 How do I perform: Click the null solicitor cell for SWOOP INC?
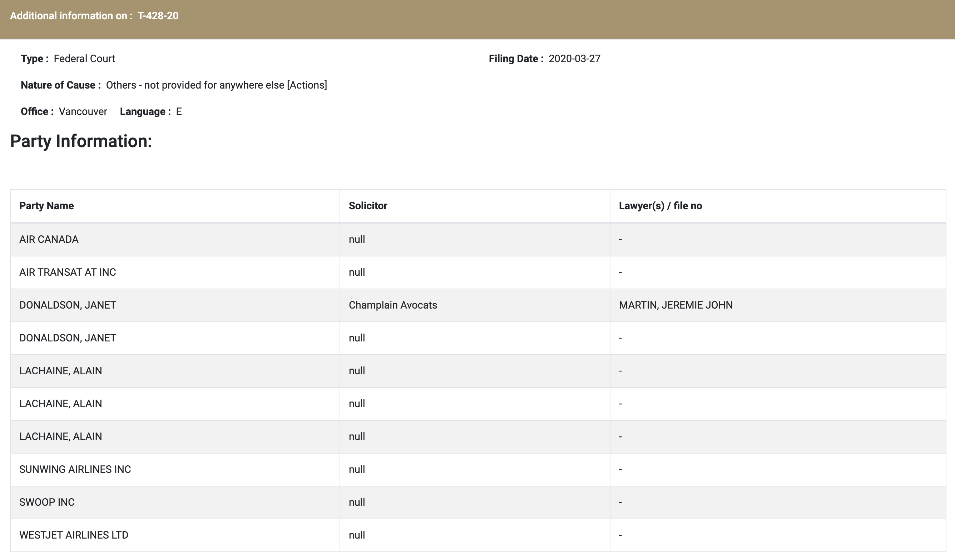click(x=357, y=502)
